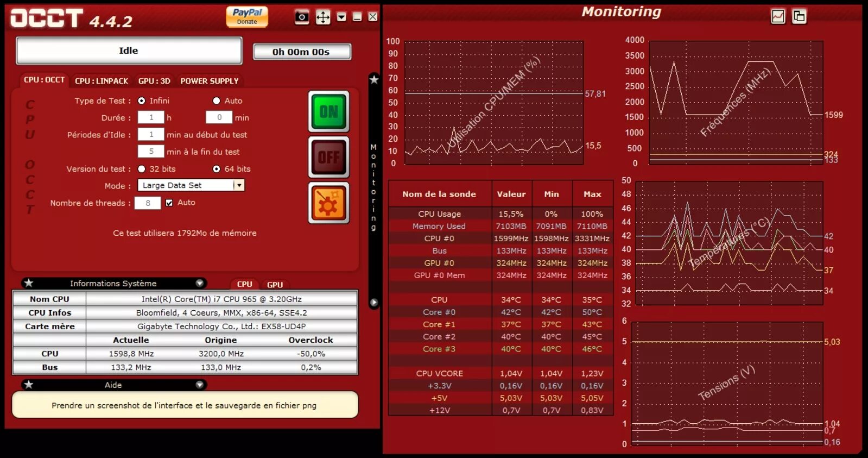
Task: Click star icon next to Informations Système
Action: 29,283
